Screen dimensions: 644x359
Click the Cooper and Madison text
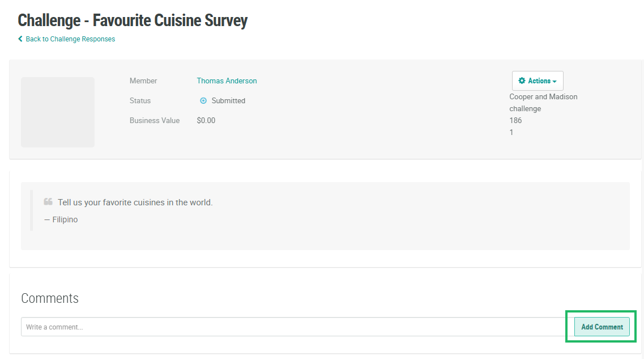[x=543, y=97]
